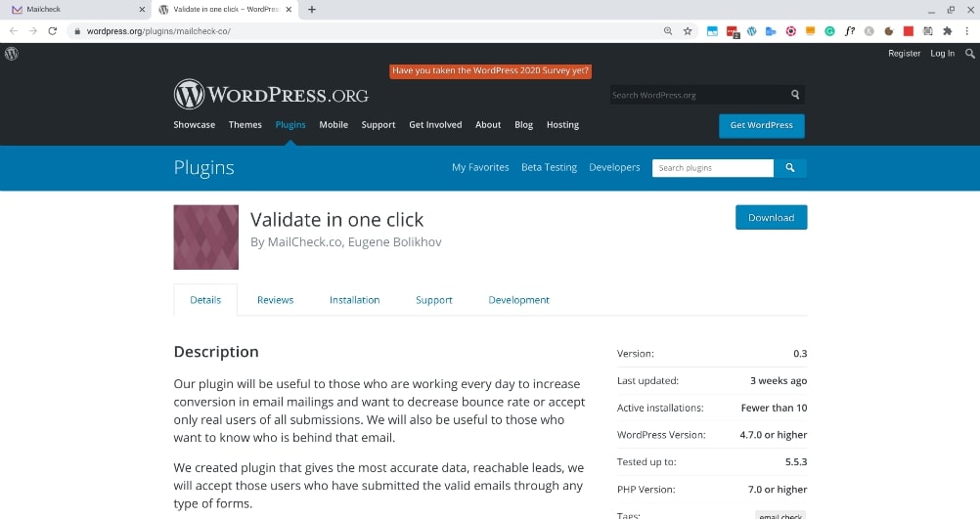Open a new tab with the plus button

tap(312, 10)
